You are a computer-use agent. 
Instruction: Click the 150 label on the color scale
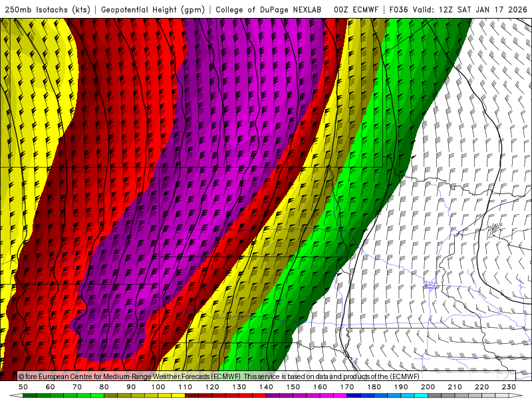pyautogui.click(x=293, y=387)
